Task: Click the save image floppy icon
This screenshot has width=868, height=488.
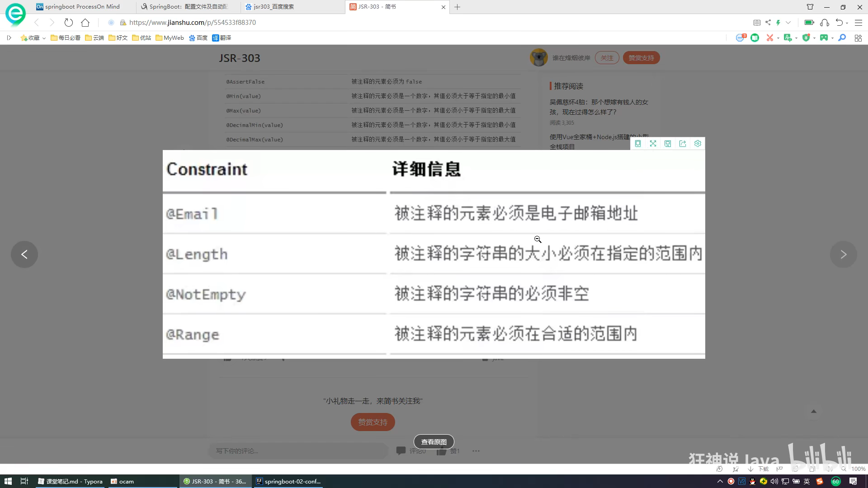Action: [668, 144]
